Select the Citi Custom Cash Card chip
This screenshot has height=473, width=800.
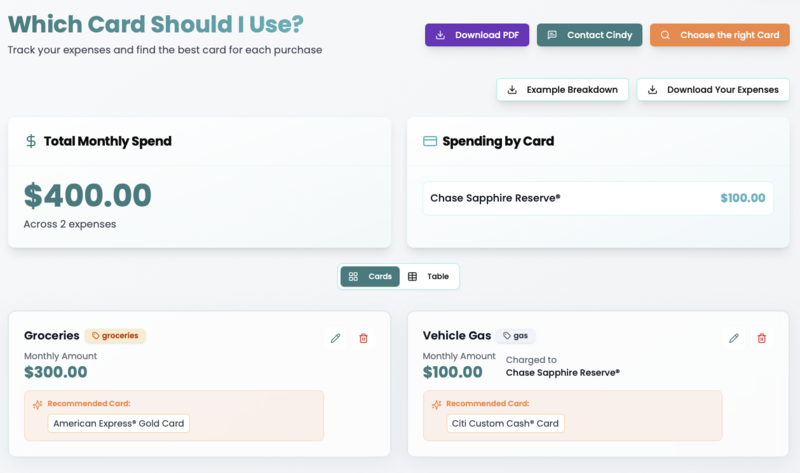pyautogui.click(x=505, y=423)
